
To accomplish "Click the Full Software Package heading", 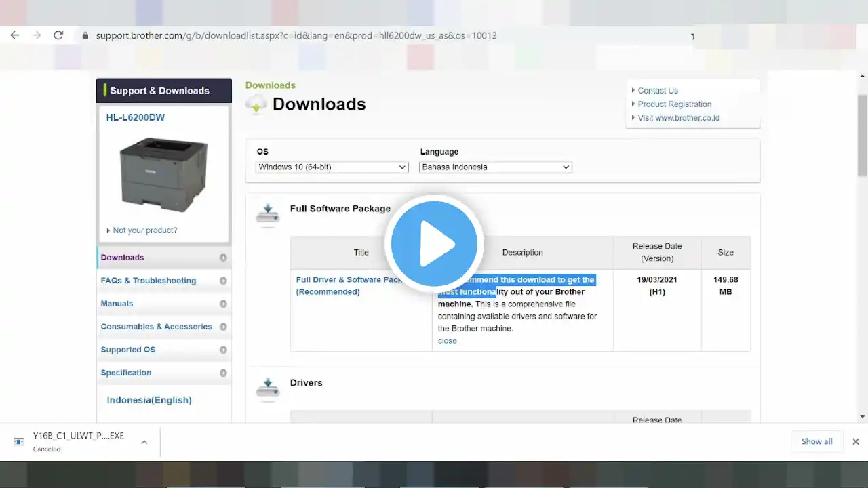I will pos(340,209).
